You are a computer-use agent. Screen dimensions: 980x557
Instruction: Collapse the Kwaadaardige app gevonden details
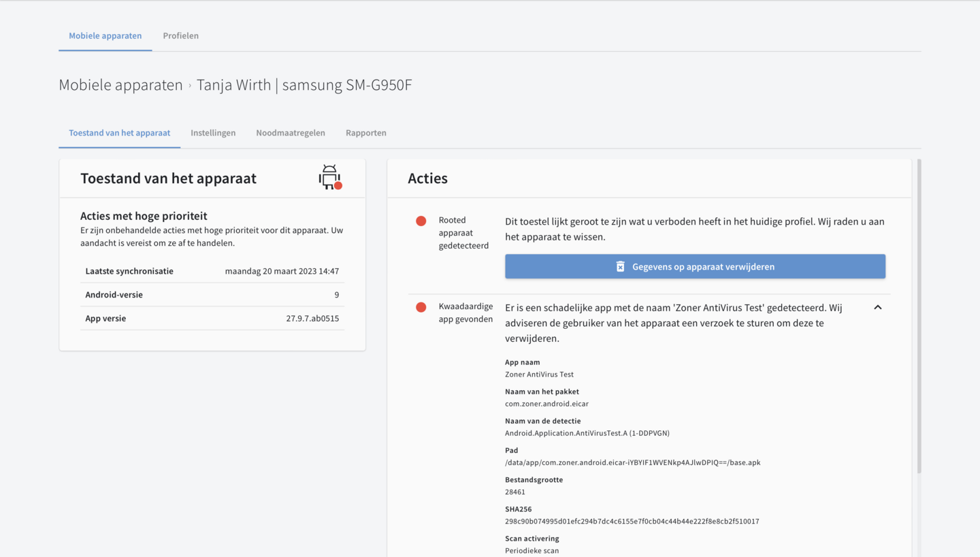pos(878,308)
